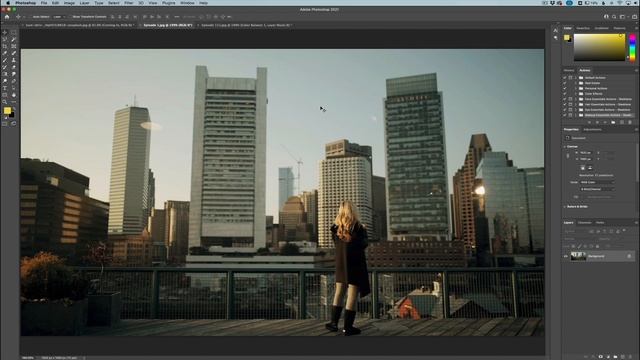The image size is (640, 360).
Task: Click the canvas height field in Properties
Action: (585, 159)
